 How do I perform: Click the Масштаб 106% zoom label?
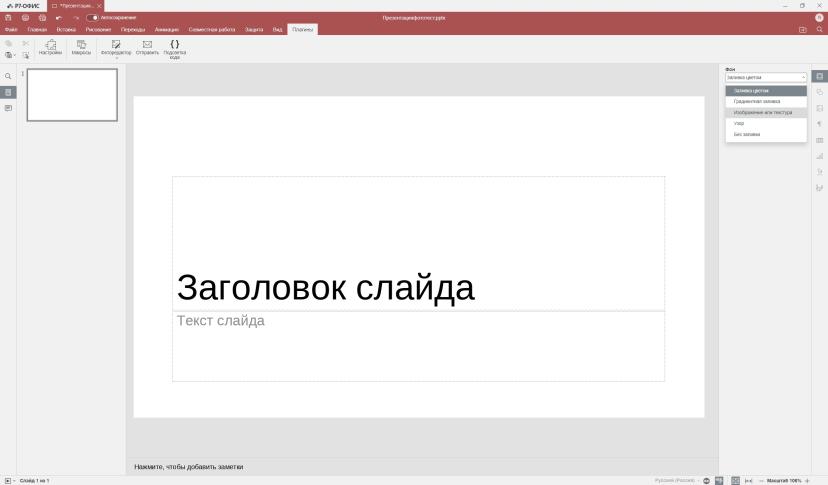[x=784, y=480]
